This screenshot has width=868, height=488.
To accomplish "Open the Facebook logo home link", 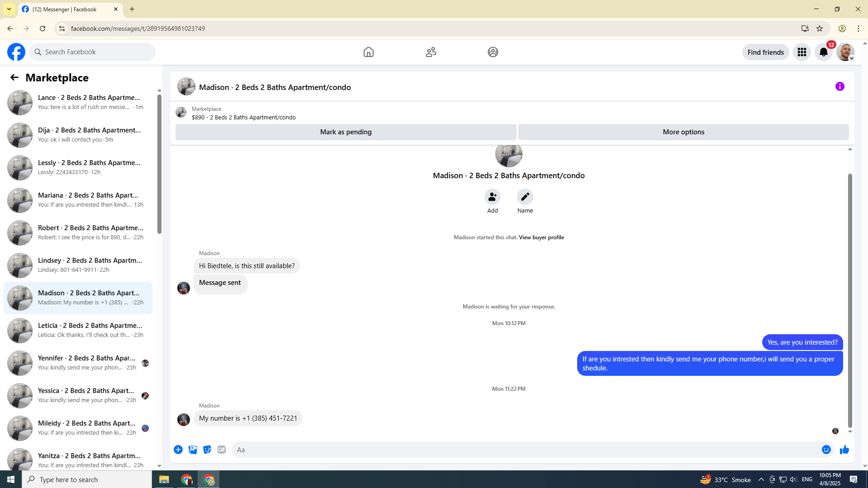I will 16,52.
